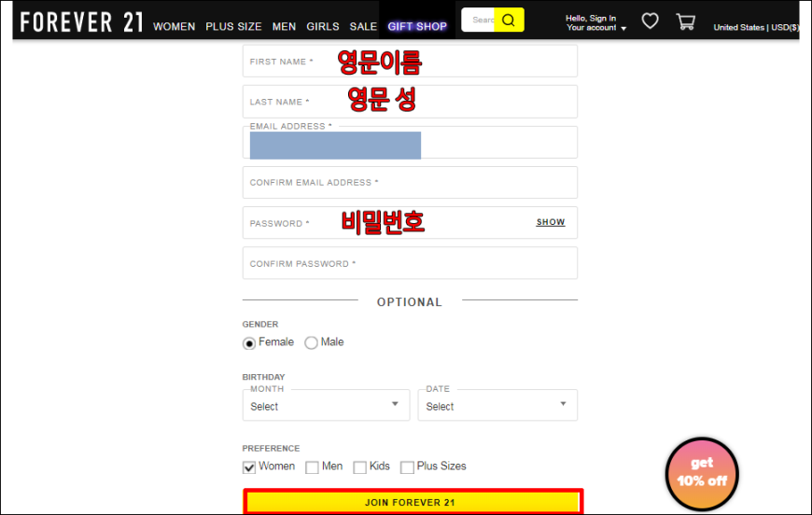Focus the Confirm Password field
The image size is (812, 515).
pyautogui.click(x=410, y=263)
